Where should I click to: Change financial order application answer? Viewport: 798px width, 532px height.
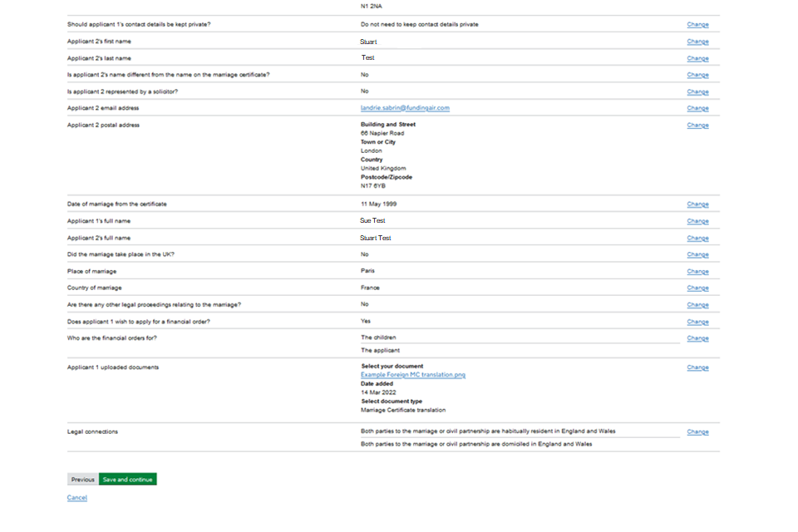point(697,322)
